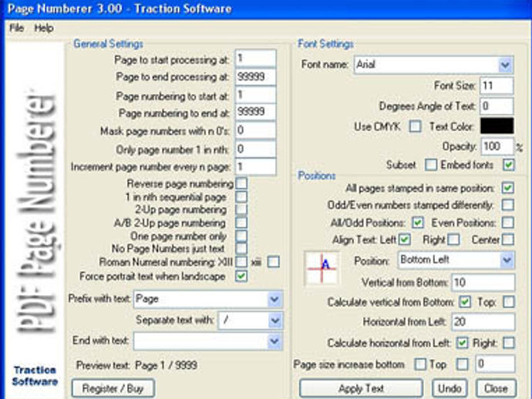Check Calculate vertical from Top box

click(509, 302)
